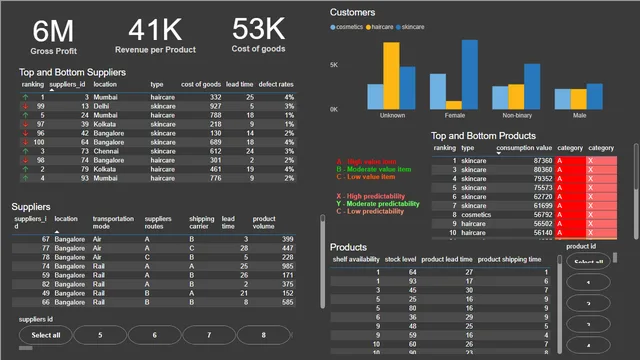Click sort arrow under suppliers_id in Top Suppliers table
The width and height of the screenshot is (640, 360).
pos(52,90)
